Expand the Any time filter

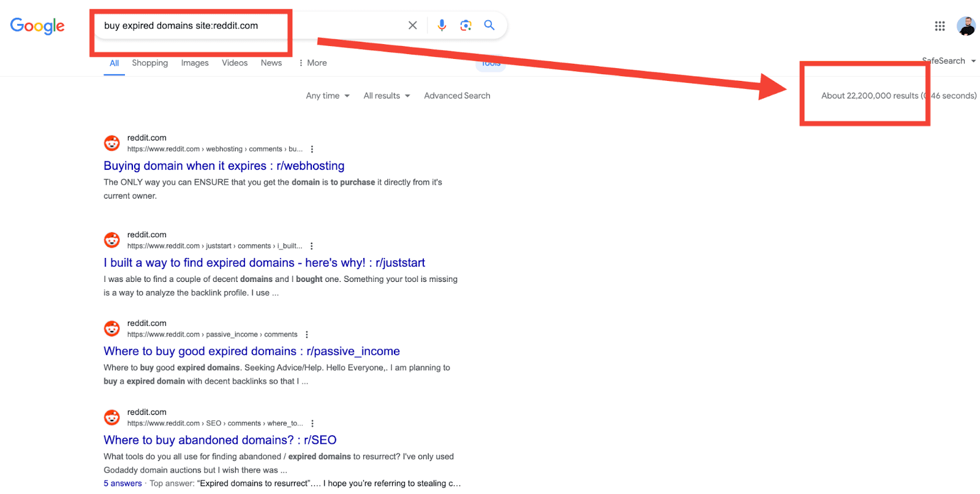click(328, 96)
